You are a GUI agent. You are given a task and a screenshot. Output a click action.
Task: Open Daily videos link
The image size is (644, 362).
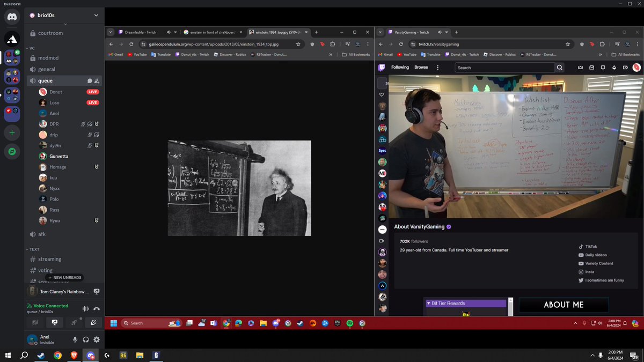tap(592, 255)
